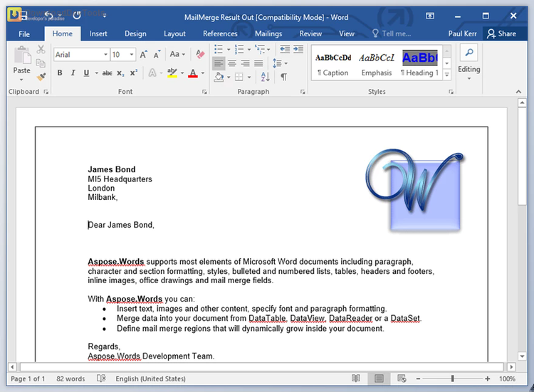Undo the last action
The image size is (534, 392).
tap(49, 16)
